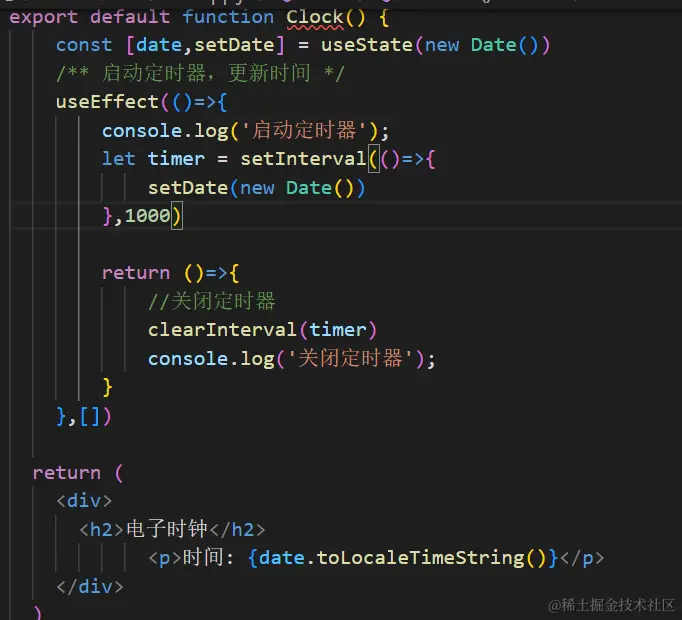Click the clearInterval call

[x=222, y=330]
